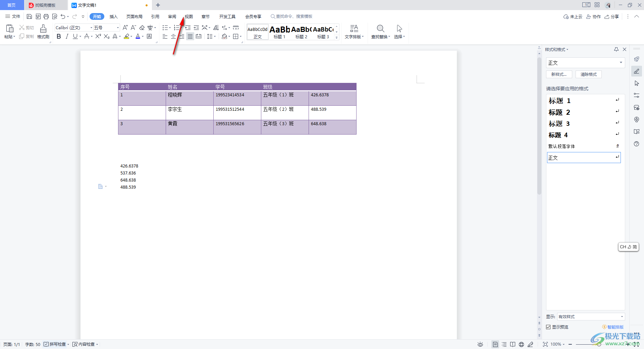Click the New Style (新样式...) button
This screenshot has height=349, width=644.
559,74
